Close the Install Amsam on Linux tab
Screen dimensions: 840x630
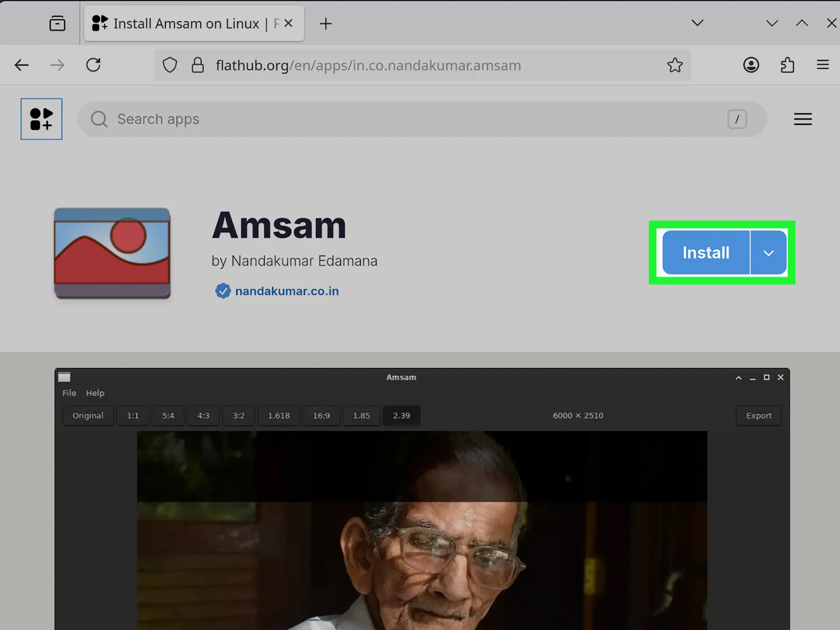click(x=288, y=23)
